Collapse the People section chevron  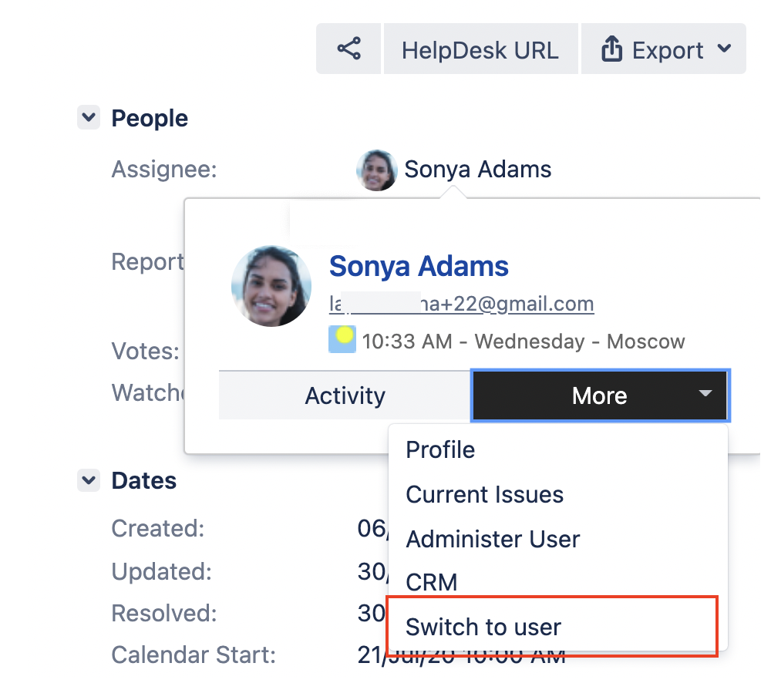(x=89, y=118)
